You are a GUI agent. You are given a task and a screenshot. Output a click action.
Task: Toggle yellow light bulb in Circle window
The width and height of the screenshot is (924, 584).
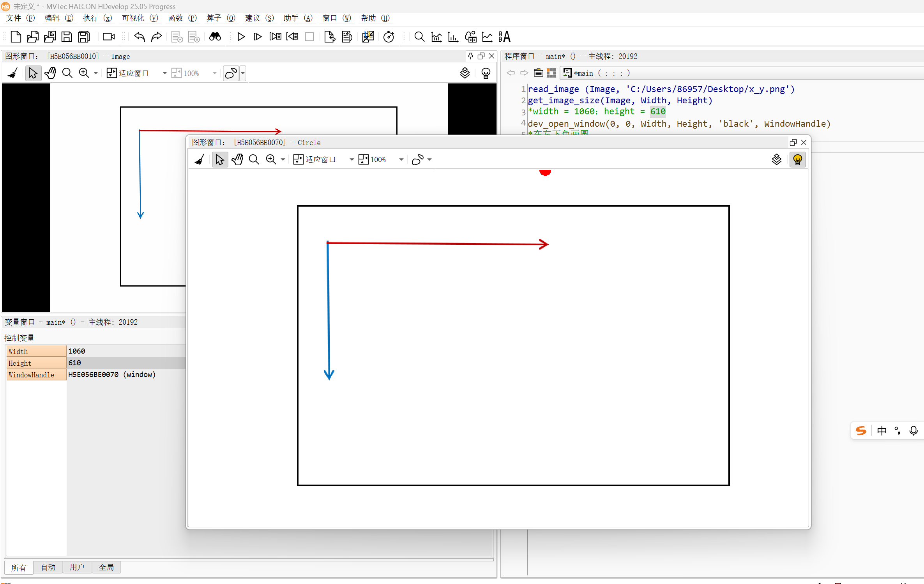[x=797, y=159]
